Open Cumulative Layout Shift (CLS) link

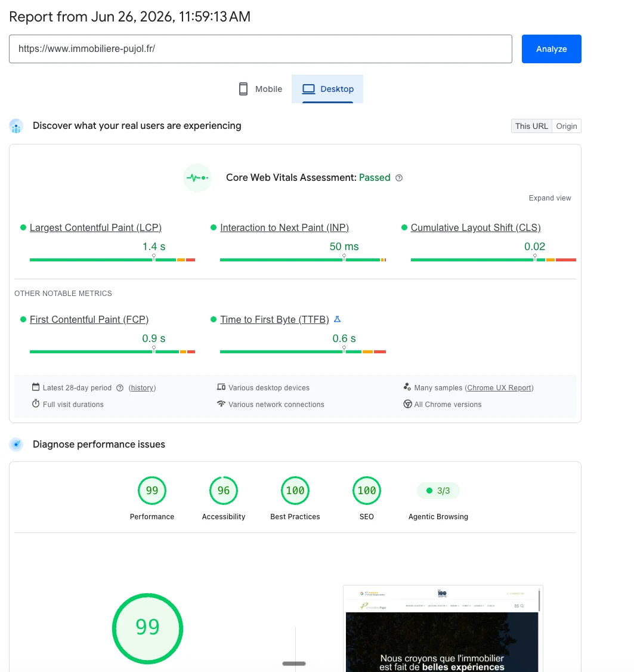click(x=475, y=227)
